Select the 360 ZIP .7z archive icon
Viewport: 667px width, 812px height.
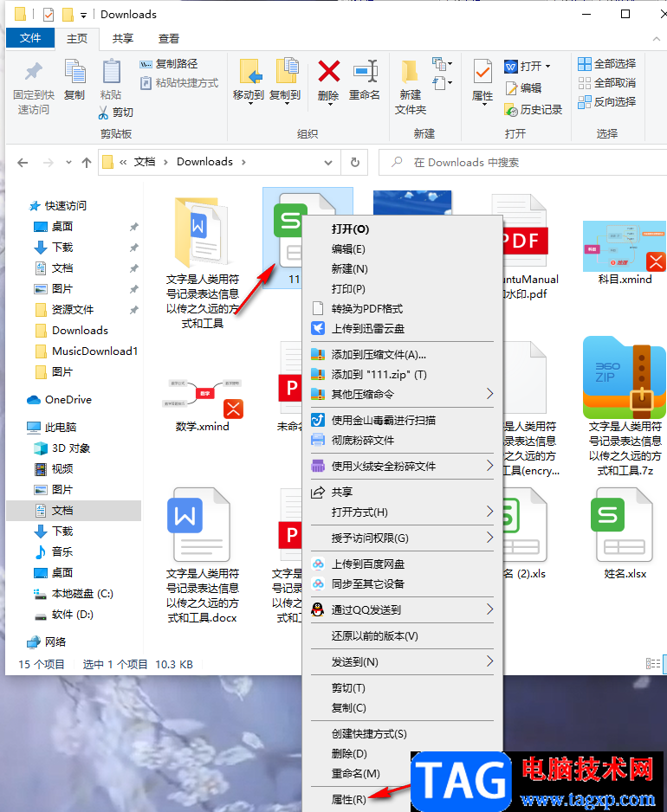(624, 378)
